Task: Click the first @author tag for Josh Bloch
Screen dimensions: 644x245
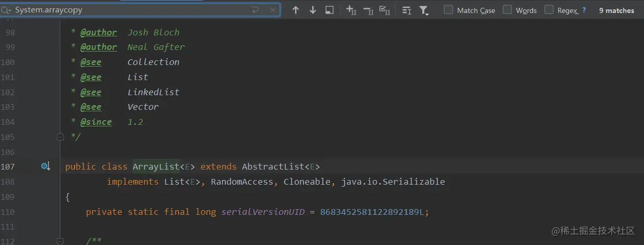Action: [x=98, y=32]
